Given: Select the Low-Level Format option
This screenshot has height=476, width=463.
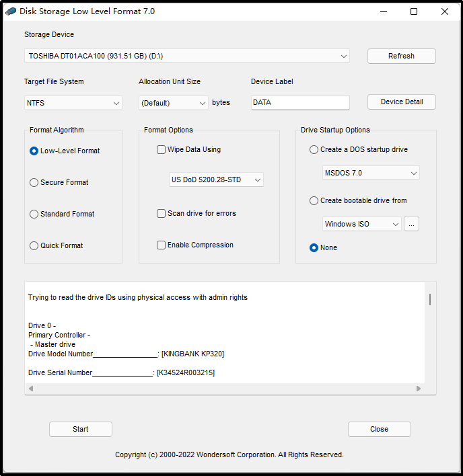Looking at the screenshot, I should click(34, 151).
